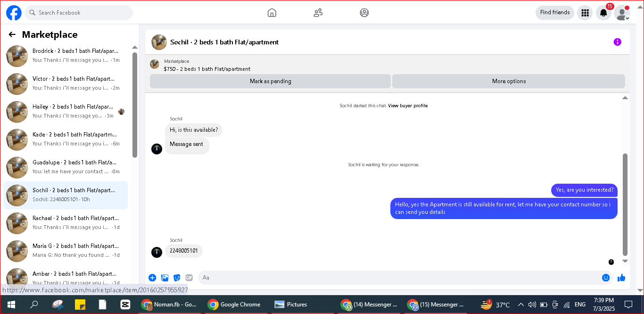Switch to Noman.fb Chrome taskbar window
The height and width of the screenshot is (314, 644).
pyautogui.click(x=170, y=305)
